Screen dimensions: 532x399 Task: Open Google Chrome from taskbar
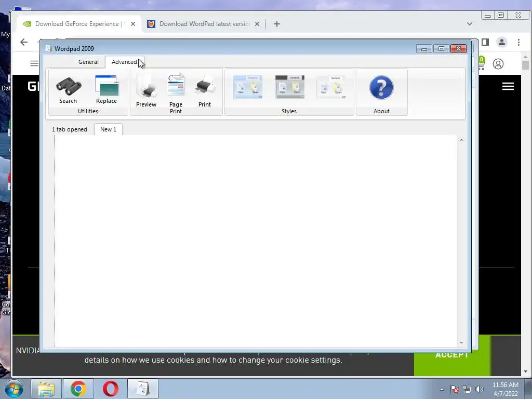pyautogui.click(x=78, y=389)
